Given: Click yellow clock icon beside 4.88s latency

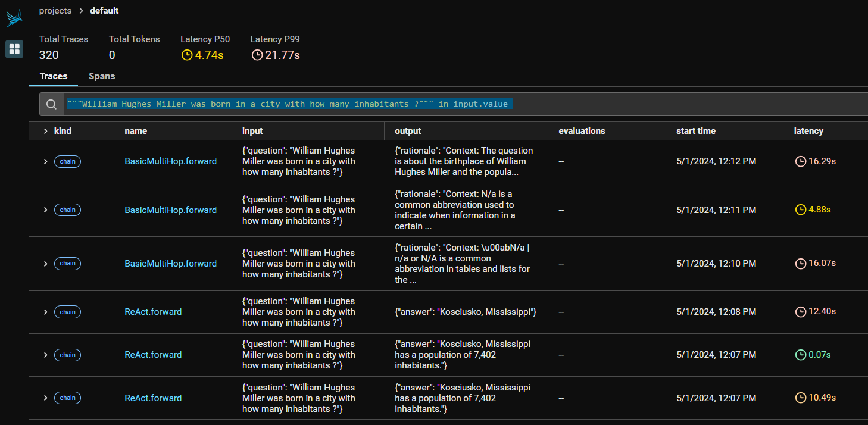Looking at the screenshot, I should (x=800, y=210).
